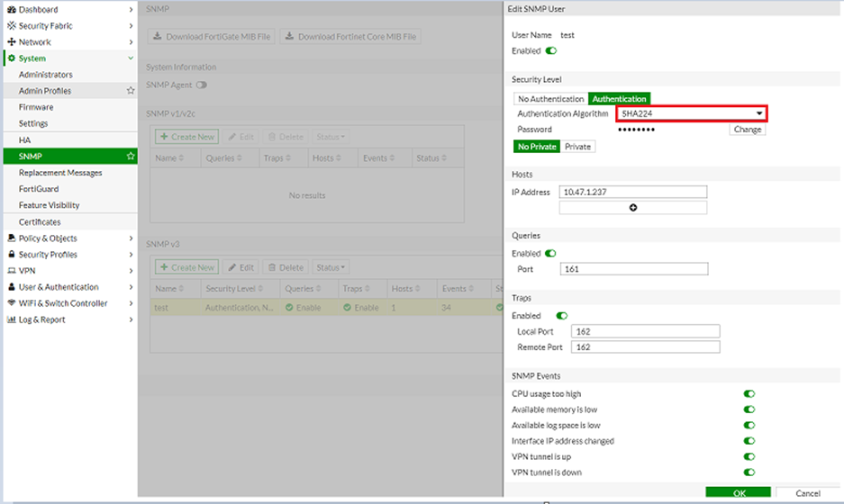Click the star icon next to SNMP
Screen dimensions: 844x504
[131, 157]
